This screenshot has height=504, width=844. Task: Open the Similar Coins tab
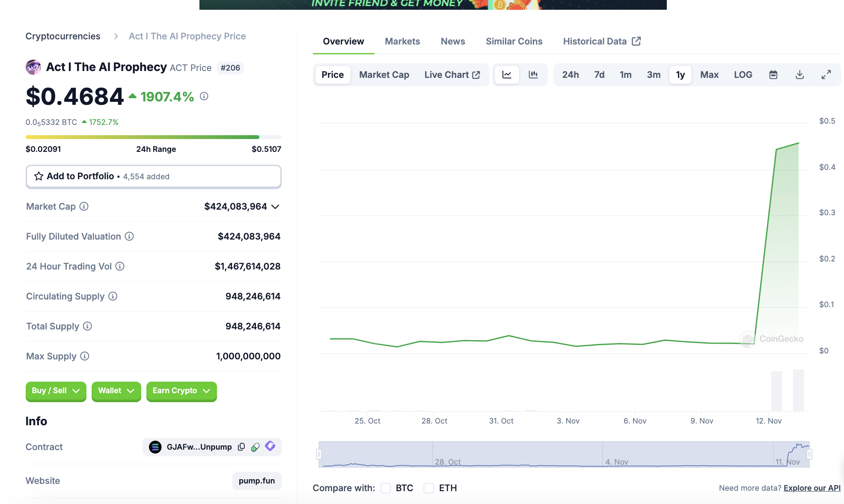click(x=514, y=42)
